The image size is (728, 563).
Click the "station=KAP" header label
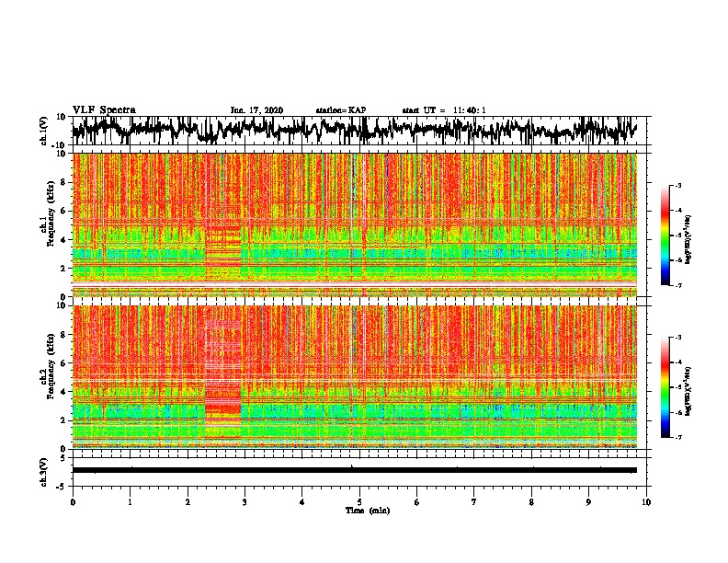pos(341,110)
